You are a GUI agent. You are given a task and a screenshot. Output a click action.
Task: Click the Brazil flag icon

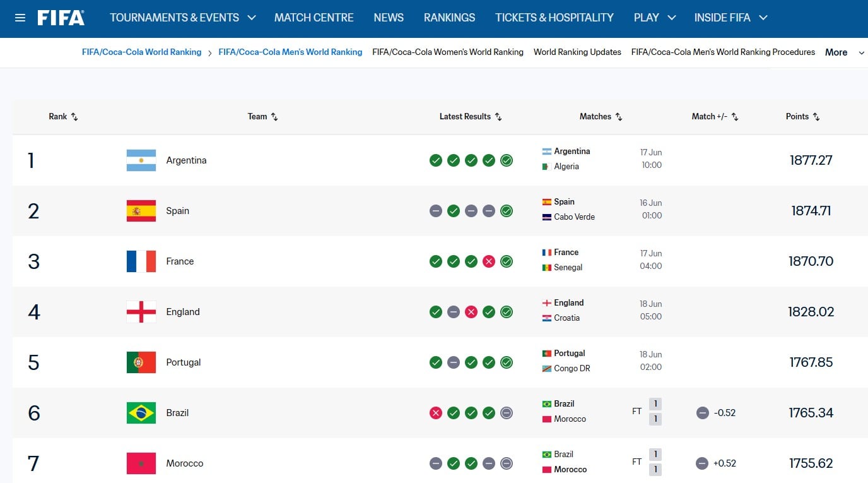coord(141,413)
